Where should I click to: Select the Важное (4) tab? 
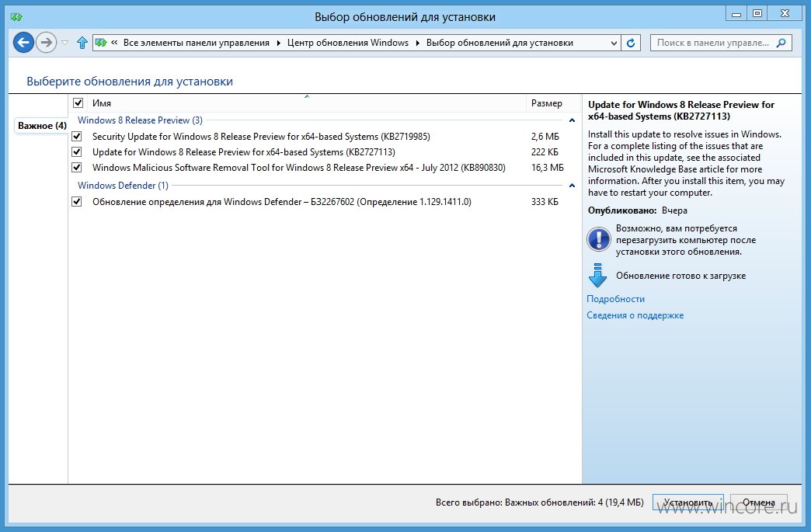pos(42,126)
